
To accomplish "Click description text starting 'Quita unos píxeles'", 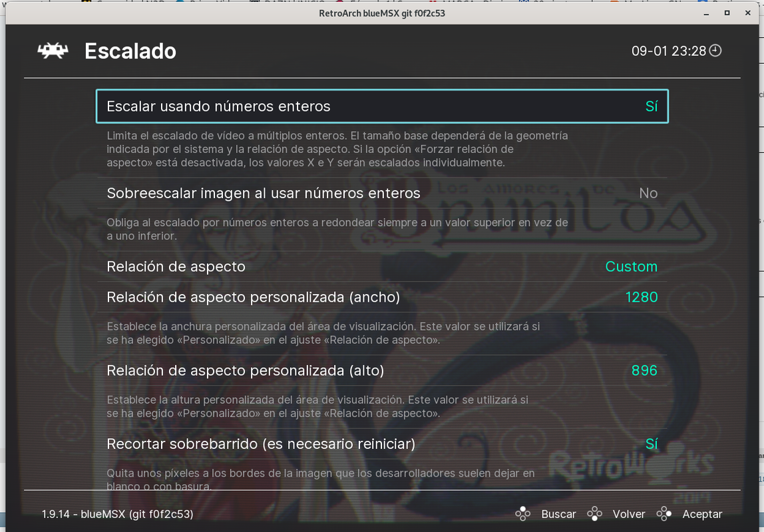I will tap(321, 479).
